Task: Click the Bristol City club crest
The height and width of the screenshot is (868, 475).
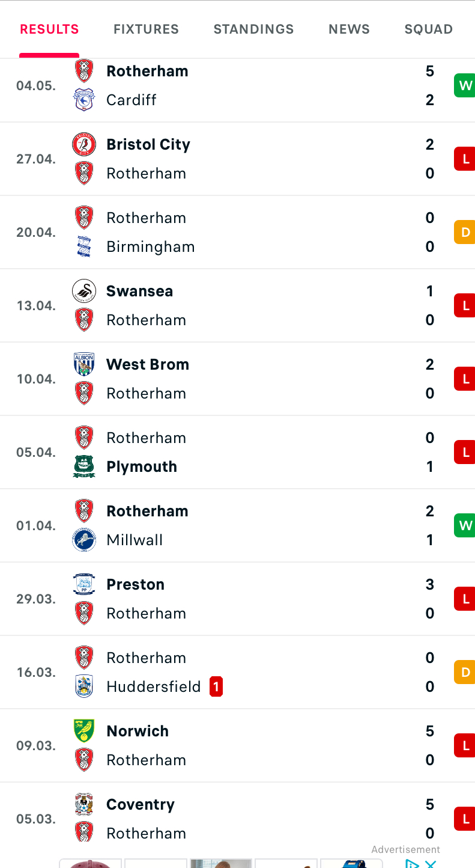Action: click(x=84, y=144)
